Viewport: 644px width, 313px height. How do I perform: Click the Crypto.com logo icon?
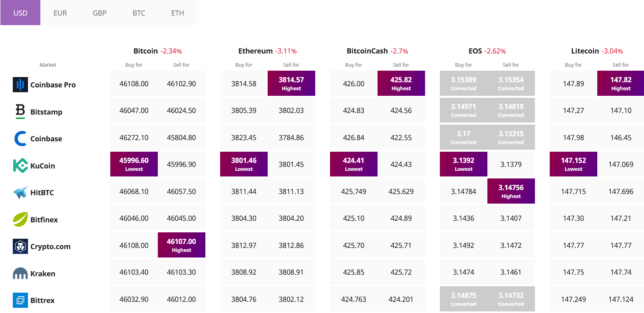[x=20, y=246]
